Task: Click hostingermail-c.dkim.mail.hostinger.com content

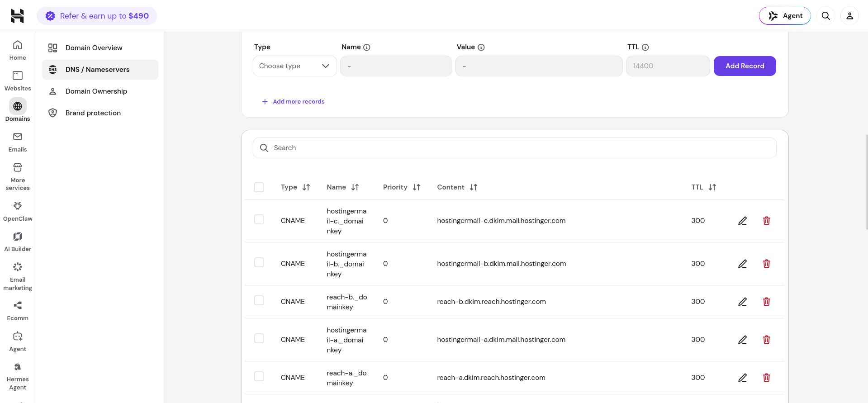Action: click(501, 221)
